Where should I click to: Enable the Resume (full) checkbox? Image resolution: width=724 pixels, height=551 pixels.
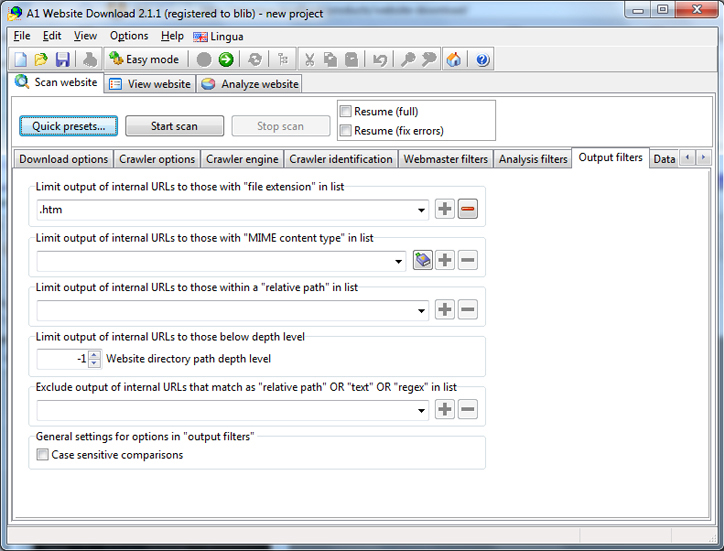346,111
